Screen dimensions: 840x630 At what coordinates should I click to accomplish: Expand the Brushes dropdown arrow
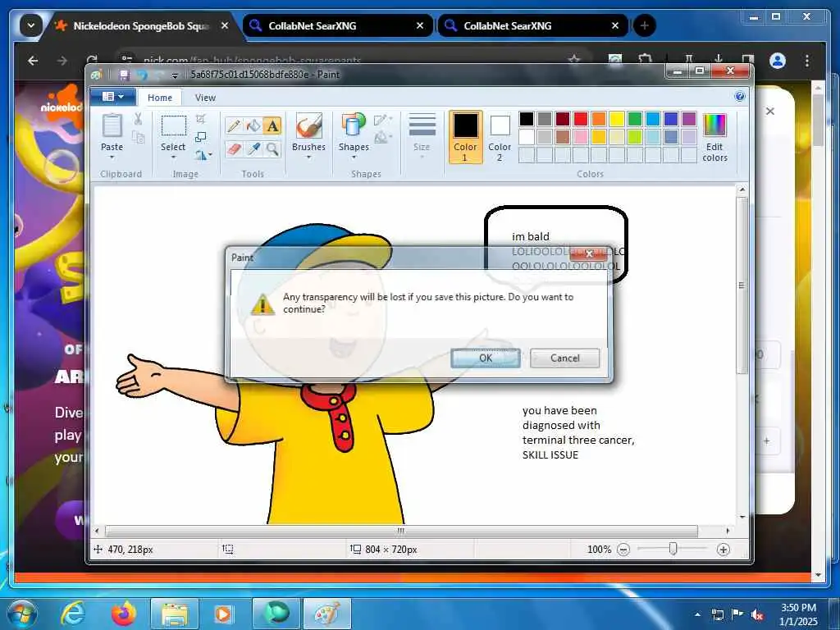point(308,157)
